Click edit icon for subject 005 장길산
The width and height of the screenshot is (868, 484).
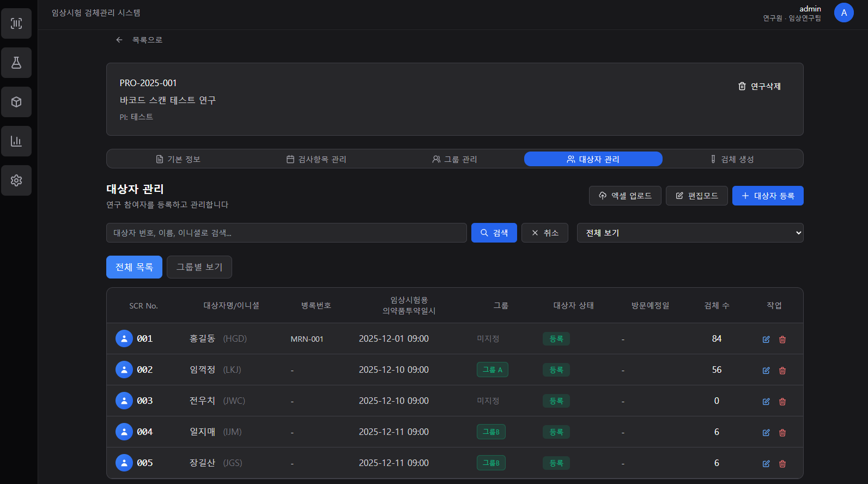(766, 464)
